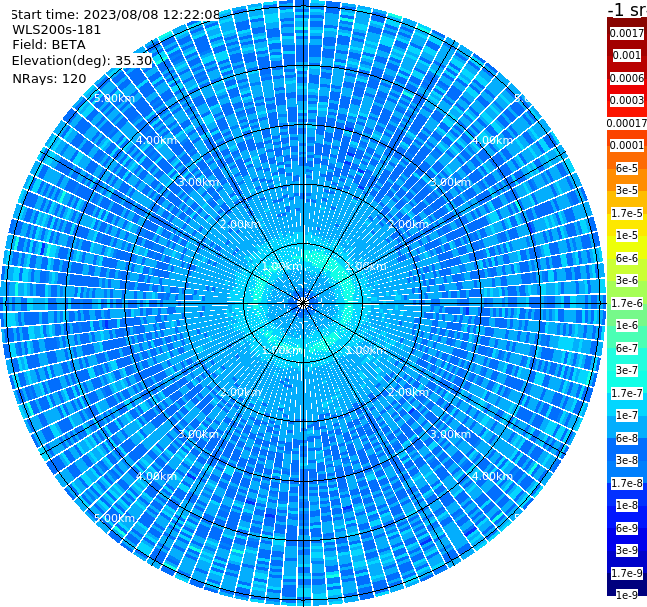Select colorbar value 0.0006
The width and height of the screenshot is (647, 607).
(x=627, y=78)
